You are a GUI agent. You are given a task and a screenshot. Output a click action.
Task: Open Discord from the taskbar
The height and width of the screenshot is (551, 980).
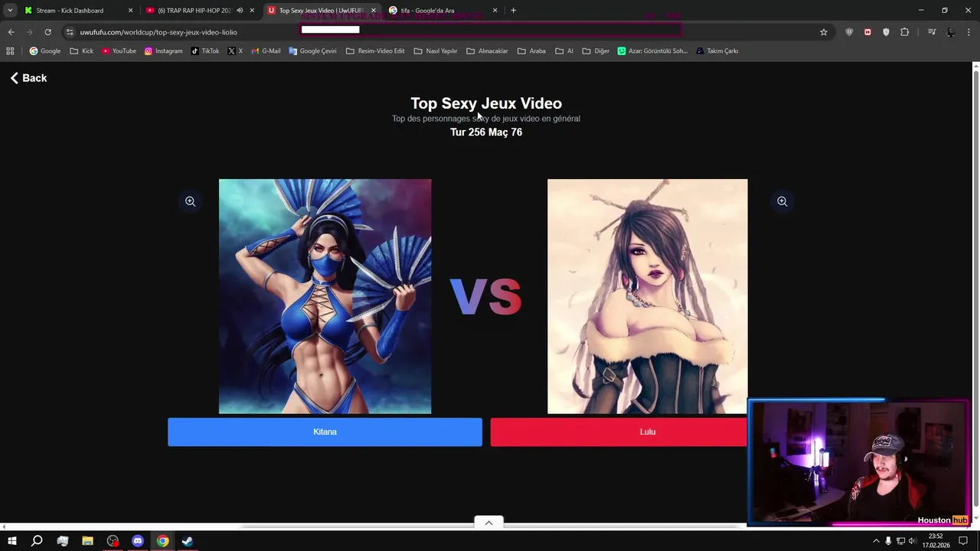pos(138,541)
